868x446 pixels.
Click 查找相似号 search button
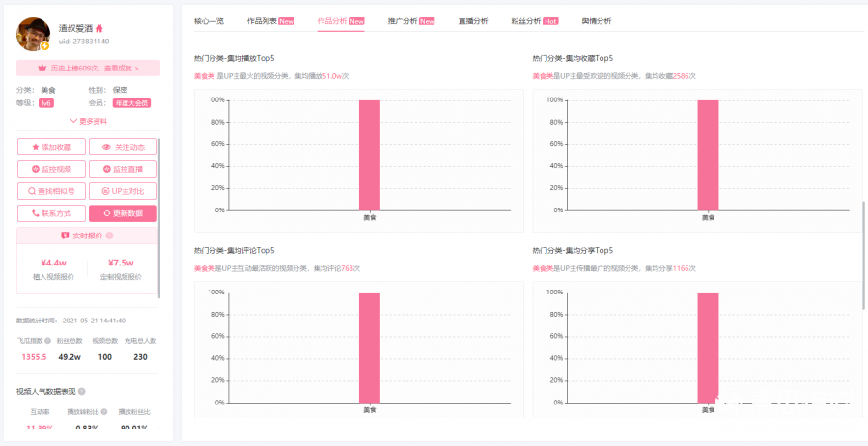pyautogui.click(x=51, y=191)
